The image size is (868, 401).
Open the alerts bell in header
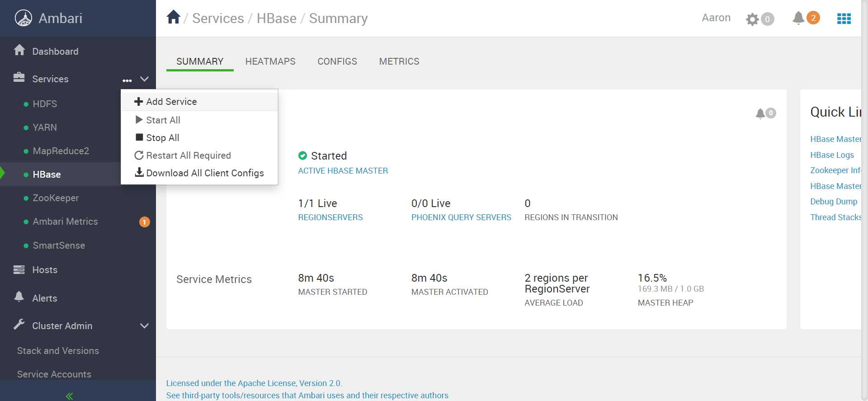(x=799, y=18)
